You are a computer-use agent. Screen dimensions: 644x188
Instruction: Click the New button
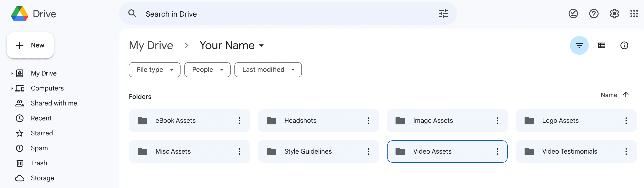(x=30, y=45)
